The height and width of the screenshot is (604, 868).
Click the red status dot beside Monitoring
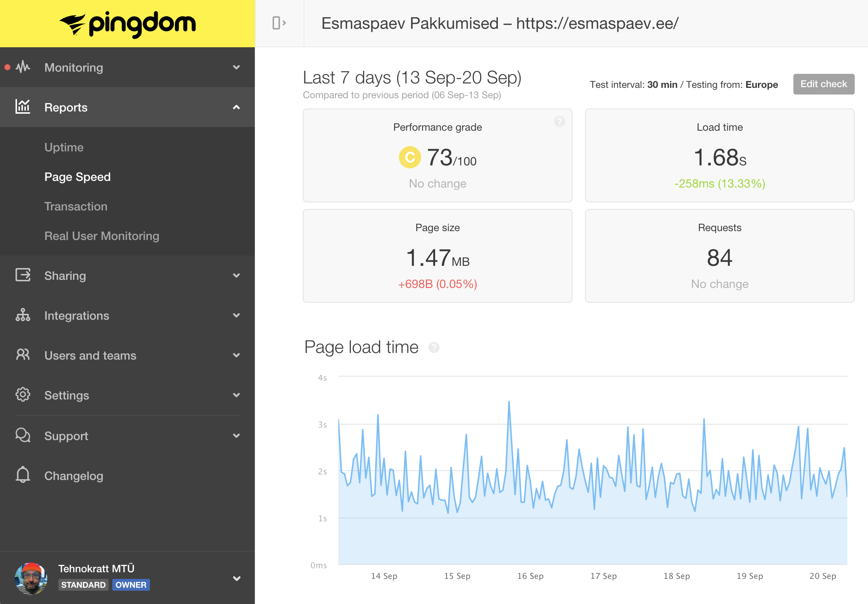click(x=7, y=67)
